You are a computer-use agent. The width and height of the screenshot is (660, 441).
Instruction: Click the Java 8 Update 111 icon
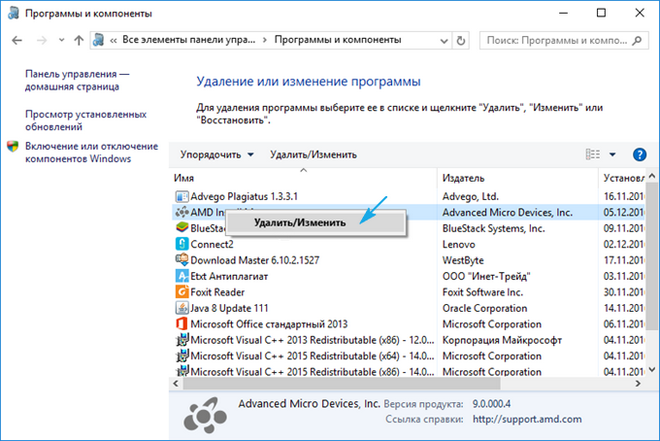click(x=182, y=308)
